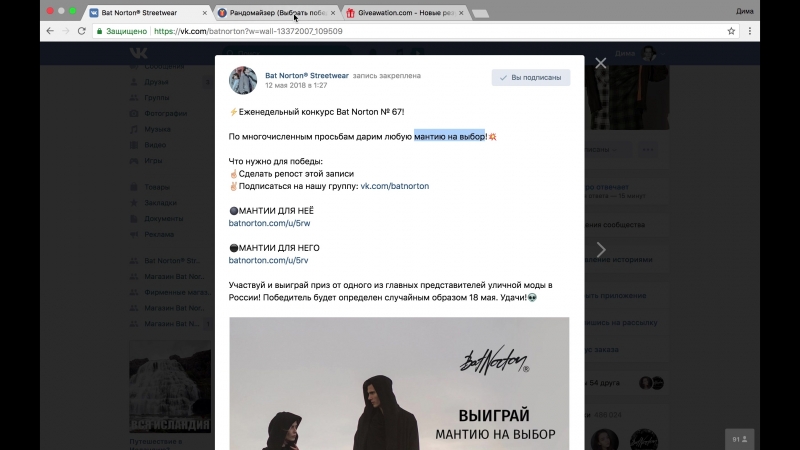The image size is (800, 450).
Task: Switch to the Рандомайзер tab
Action: pos(277,13)
